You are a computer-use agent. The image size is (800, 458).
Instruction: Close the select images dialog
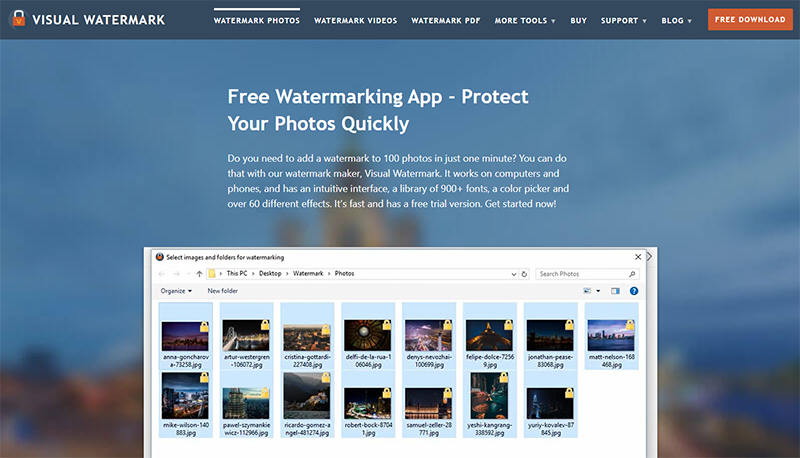(638, 257)
